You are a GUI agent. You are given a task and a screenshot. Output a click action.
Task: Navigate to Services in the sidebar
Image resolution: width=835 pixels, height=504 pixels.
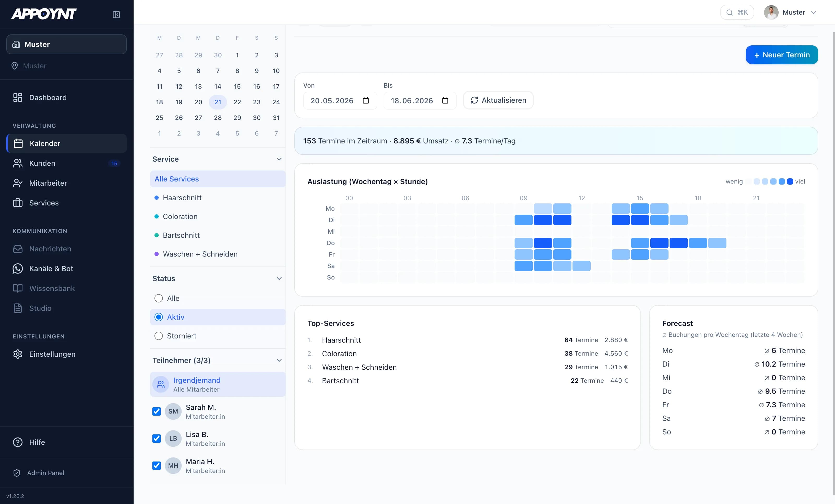coord(67,203)
